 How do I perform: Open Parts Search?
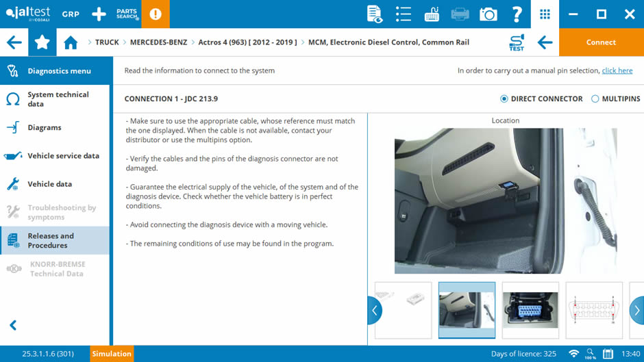tap(127, 14)
